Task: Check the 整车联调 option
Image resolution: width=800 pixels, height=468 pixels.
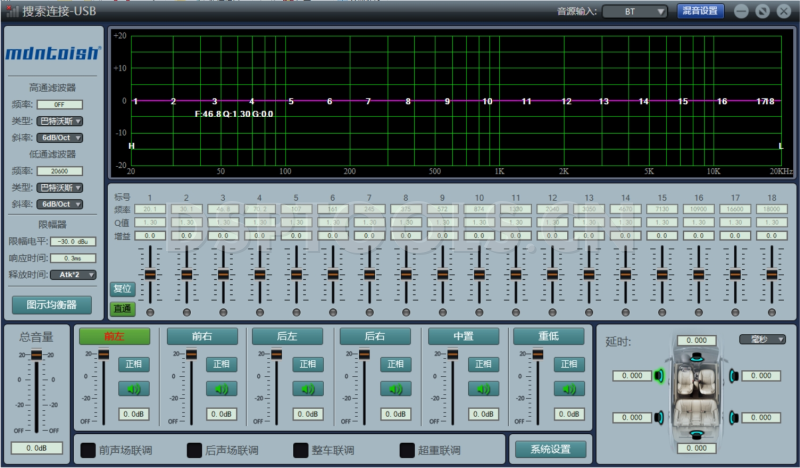Action: pos(301,450)
